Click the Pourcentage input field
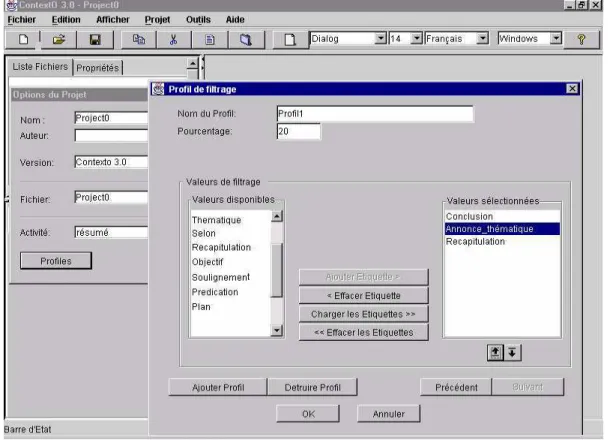Screen dimensions: 610x440 [x=299, y=131]
